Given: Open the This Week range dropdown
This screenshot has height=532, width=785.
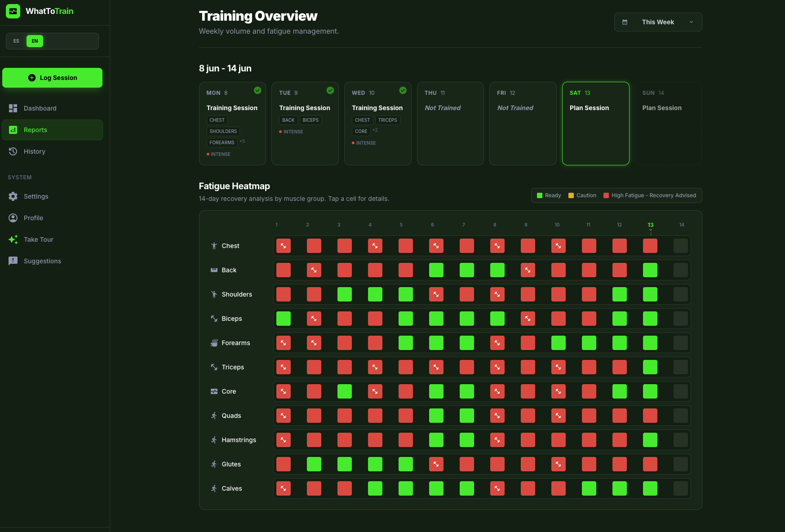Looking at the screenshot, I should point(658,22).
